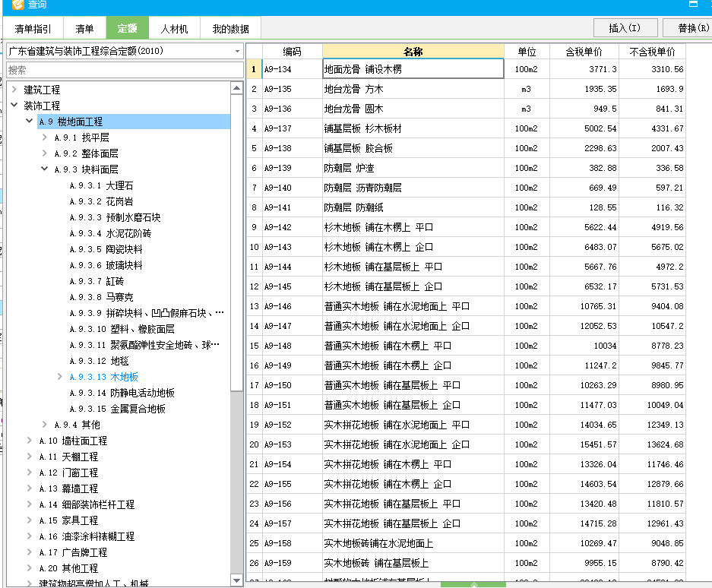Expand the A.9.3.13 木地板 node
Image resolution: width=712 pixels, height=588 pixels.
(x=59, y=376)
